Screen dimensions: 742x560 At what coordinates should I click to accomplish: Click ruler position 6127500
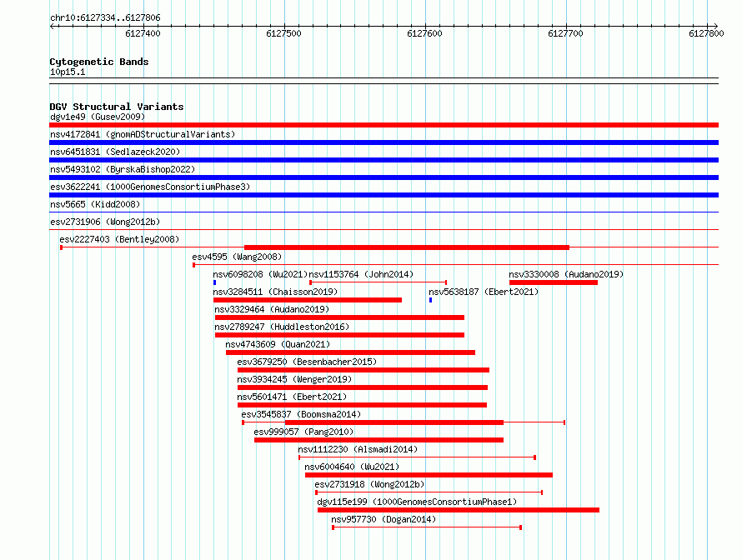(x=284, y=33)
